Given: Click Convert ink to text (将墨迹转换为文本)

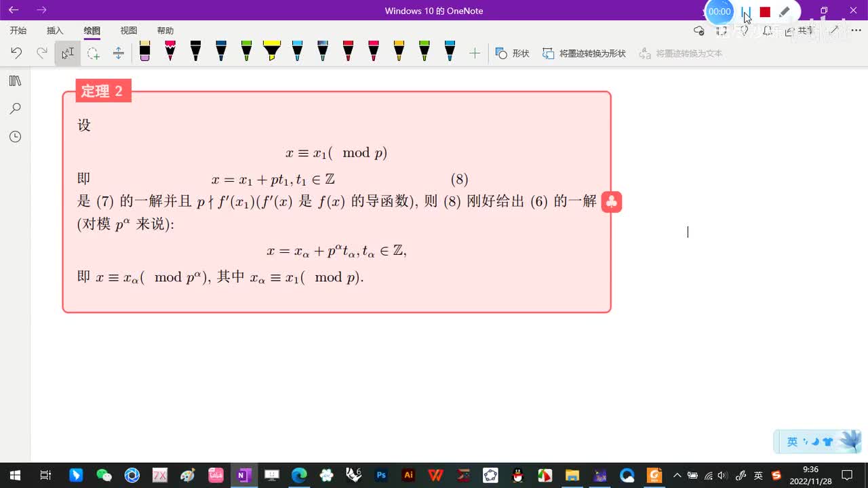Looking at the screenshot, I should coord(681,53).
